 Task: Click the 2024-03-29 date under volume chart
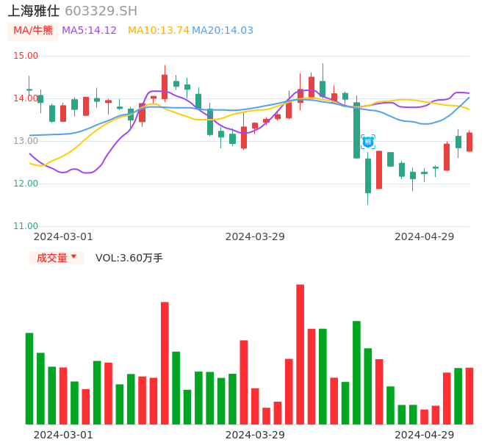coord(255,435)
